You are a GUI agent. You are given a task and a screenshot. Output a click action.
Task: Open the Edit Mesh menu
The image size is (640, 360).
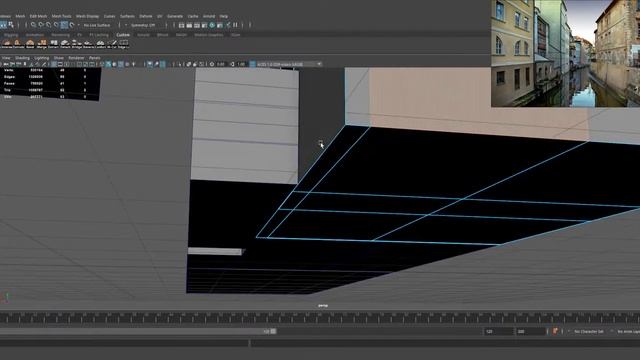tap(38, 16)
